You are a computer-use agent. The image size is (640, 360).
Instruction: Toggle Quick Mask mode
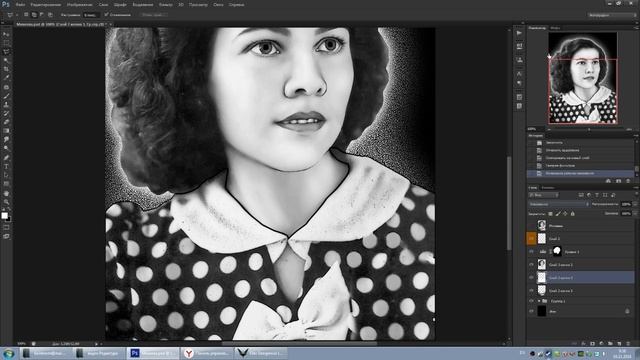pyautogui.click(x=6, y=228)
